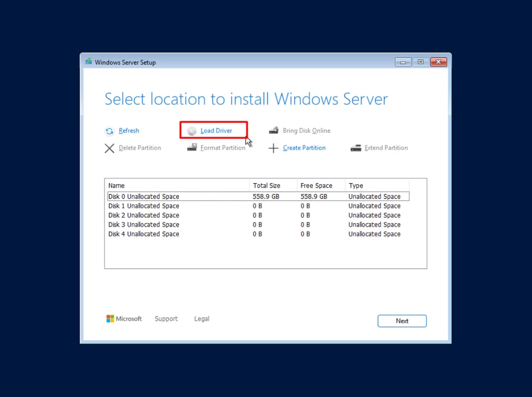Select the Disk 0 entry with 558.9 GB
Screen dimensions: 532x397
pyautogui.click(x=176, y=196)
